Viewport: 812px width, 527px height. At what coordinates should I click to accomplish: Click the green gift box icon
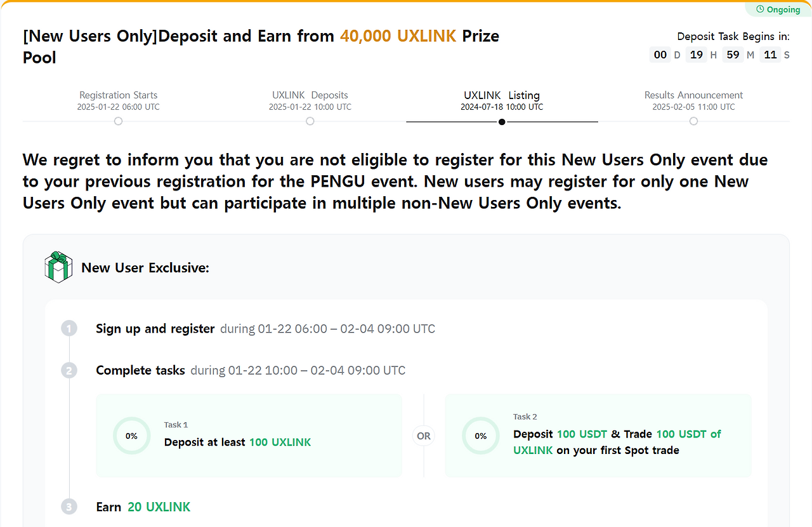[x=58, y=267]
